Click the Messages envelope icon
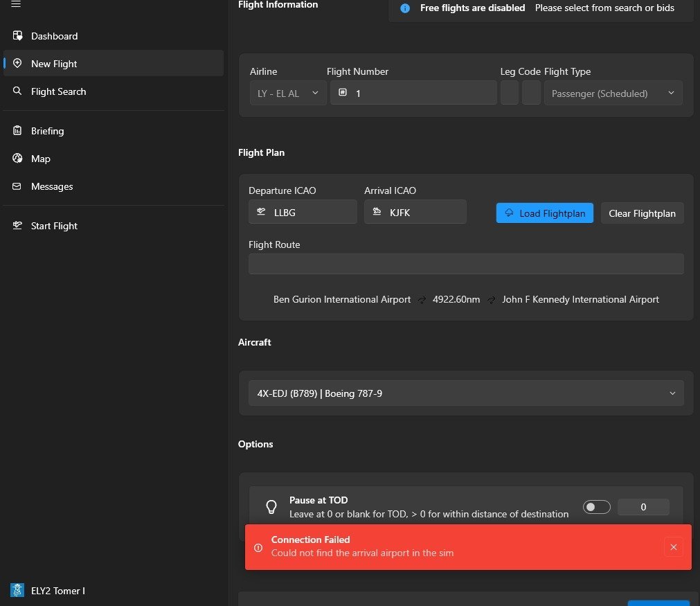 click(x=18, y=186)
